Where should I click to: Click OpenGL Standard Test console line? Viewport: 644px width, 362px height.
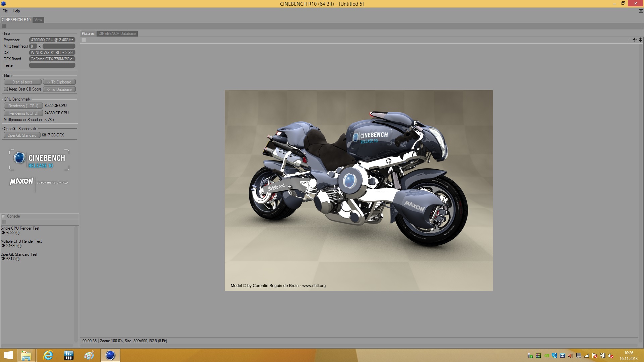click(19, 254)
